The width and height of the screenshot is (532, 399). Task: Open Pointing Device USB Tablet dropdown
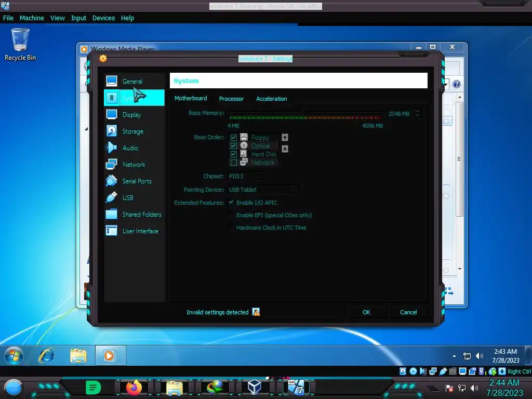[x=263, y=189]
